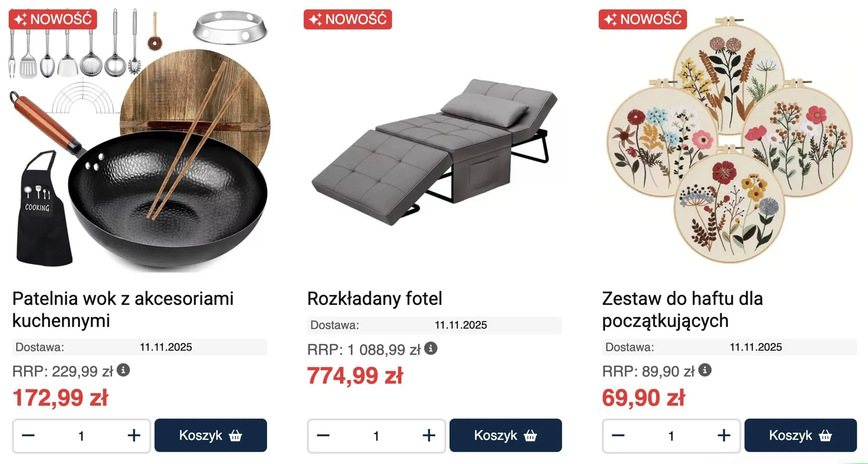The width and height of the screenshot is (868, 464).
Task: Open Rozkładany fotel product title
Action: coord(375,298)
